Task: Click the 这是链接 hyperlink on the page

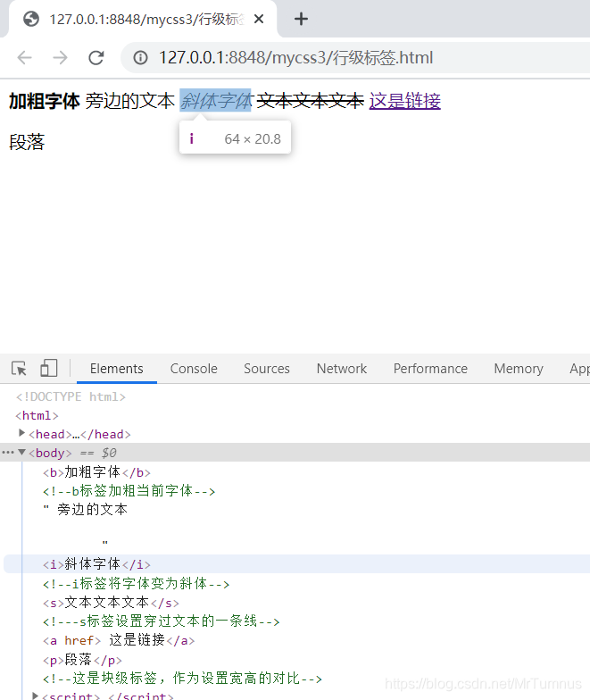Action: [x=405, y=101]
